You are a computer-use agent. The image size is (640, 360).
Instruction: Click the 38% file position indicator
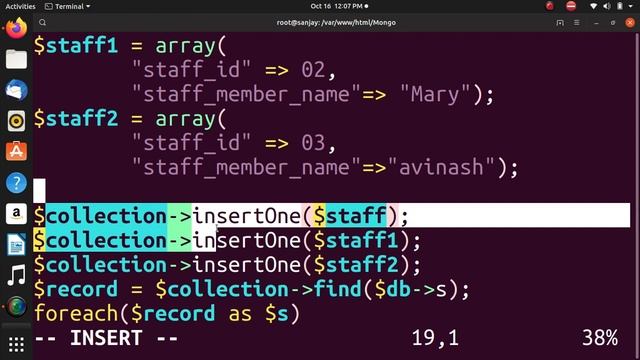(x=600, y=338)
